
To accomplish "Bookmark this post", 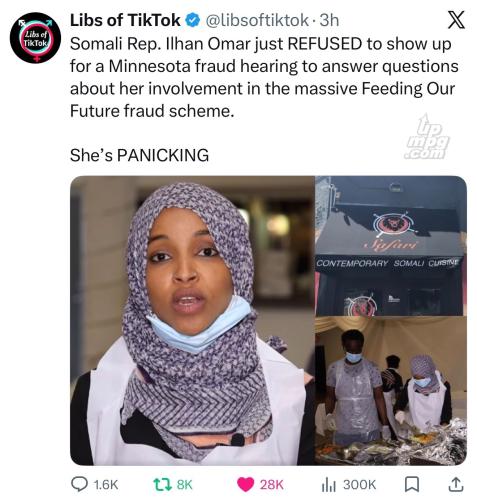I will click(x=412, y=484).
